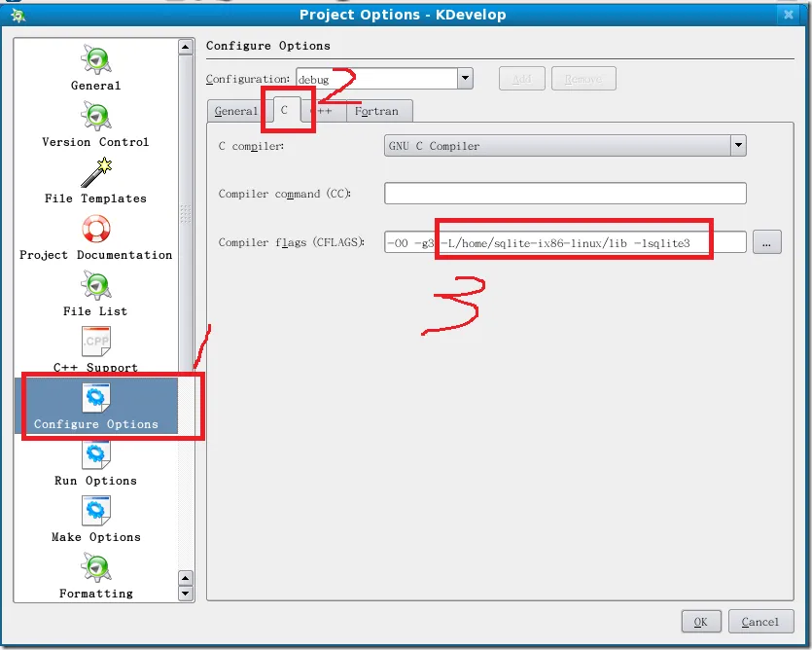The width and height of the screenshot is (812, 650).
Task: Click the OK button
Action: [701, 622]
